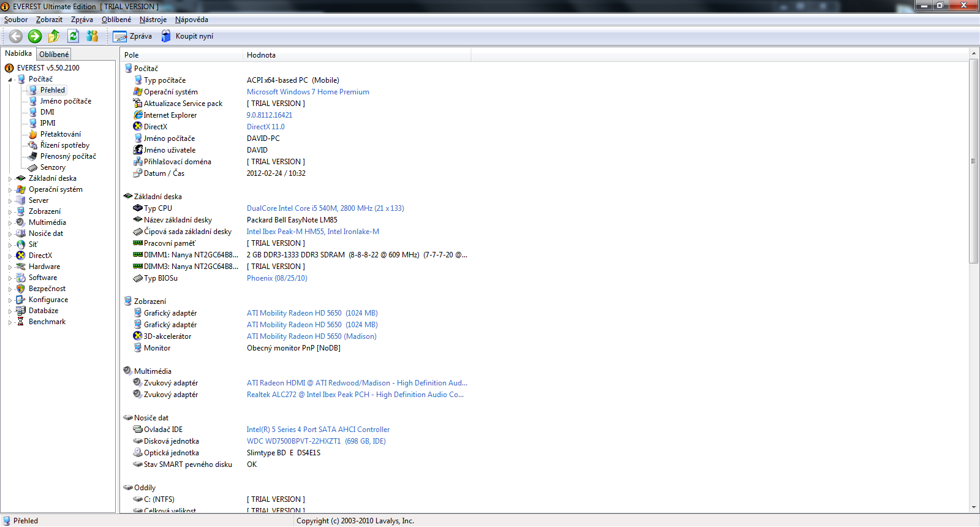Click the Základní deska tree icon
The height and width of the screenshot is (527, 980).
pos(21,178)
